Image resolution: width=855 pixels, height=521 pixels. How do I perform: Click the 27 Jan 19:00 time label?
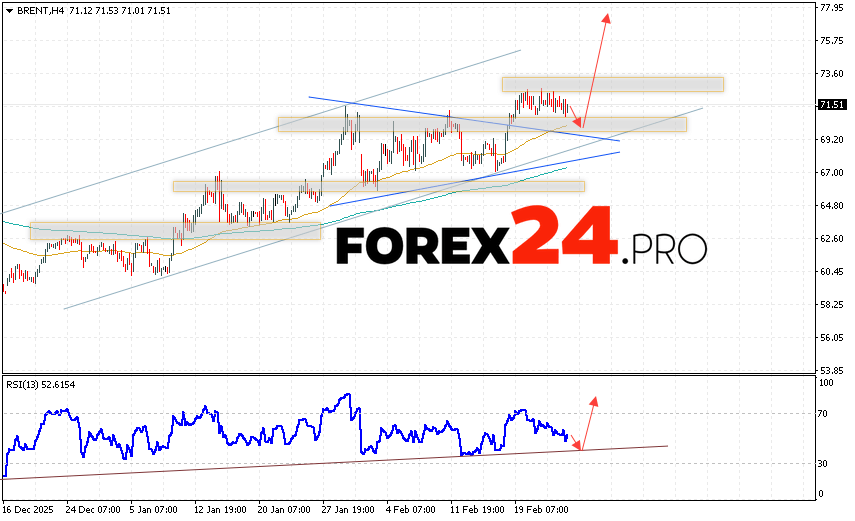click(348, 510)
